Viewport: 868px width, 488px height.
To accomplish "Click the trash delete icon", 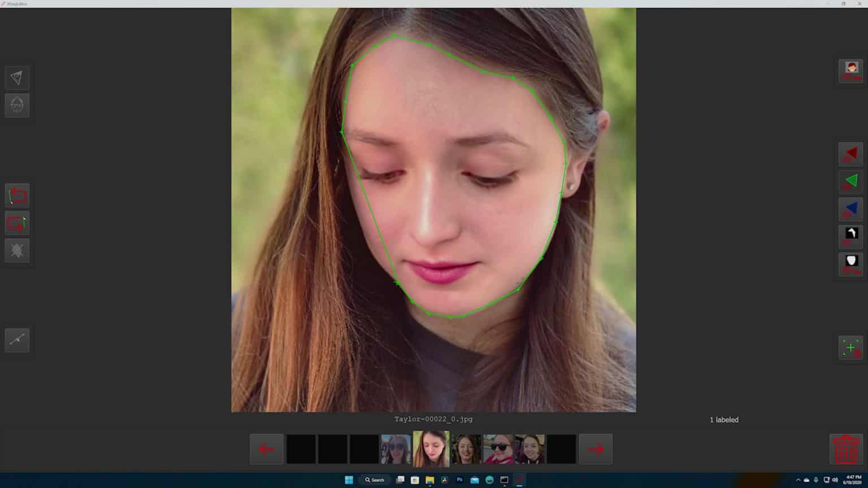I will tap(845, 448).
